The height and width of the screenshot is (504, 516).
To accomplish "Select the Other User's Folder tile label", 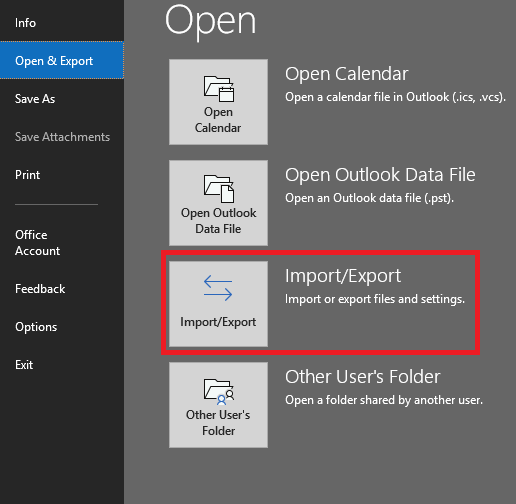I will tap(218, 423).
